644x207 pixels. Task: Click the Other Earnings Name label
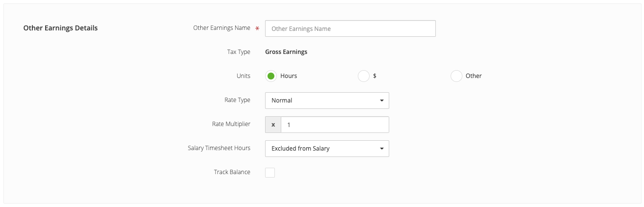pyautogui.click(x=222, y=28)
